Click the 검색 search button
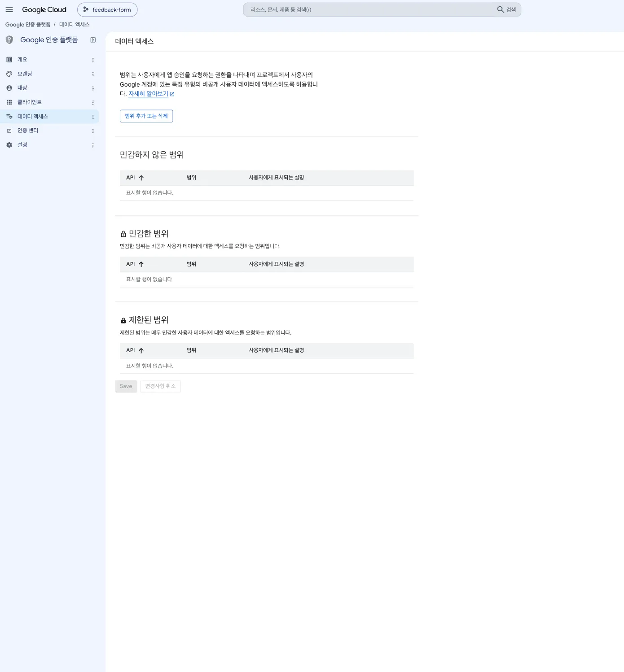 pos(507,9)
